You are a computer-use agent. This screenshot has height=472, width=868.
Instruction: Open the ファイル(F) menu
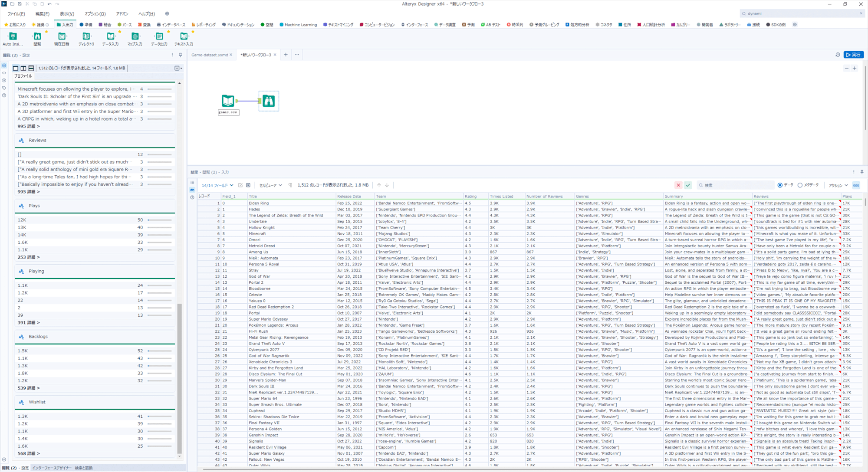pos(16,14)
